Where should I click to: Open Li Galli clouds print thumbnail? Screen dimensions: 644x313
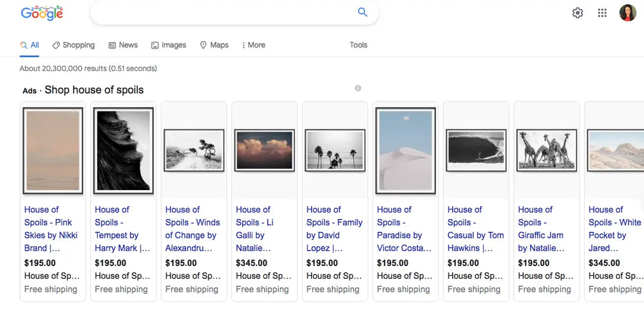click(x=265, y=150)
